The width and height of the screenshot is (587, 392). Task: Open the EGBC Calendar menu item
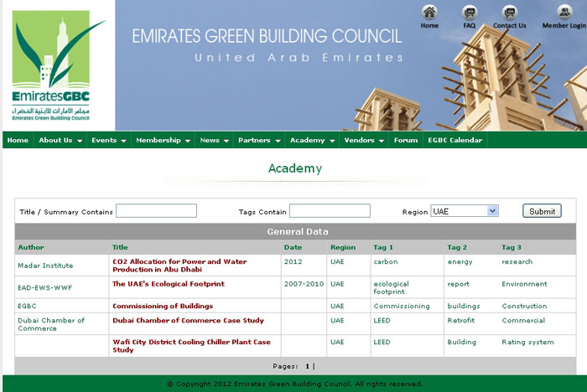click(x=455, y=140)
